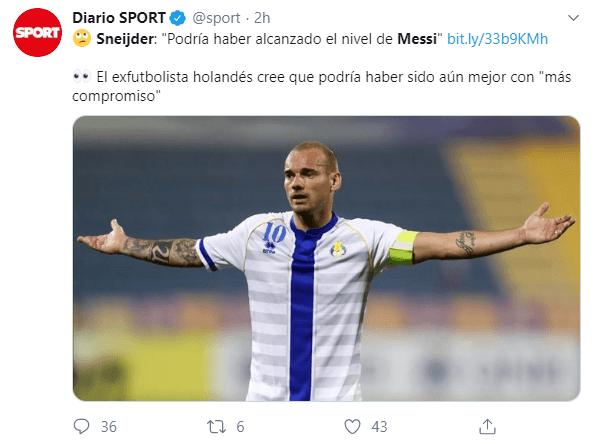Open the Diario SPORT profile avatar
Viewport: 594px width, 444px height.
coord(37,33)
